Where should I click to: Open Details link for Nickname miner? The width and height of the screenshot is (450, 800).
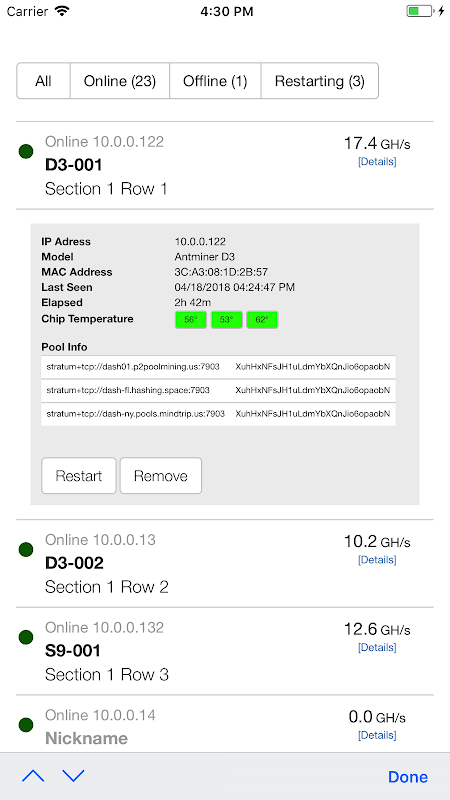tap(377, 735)
